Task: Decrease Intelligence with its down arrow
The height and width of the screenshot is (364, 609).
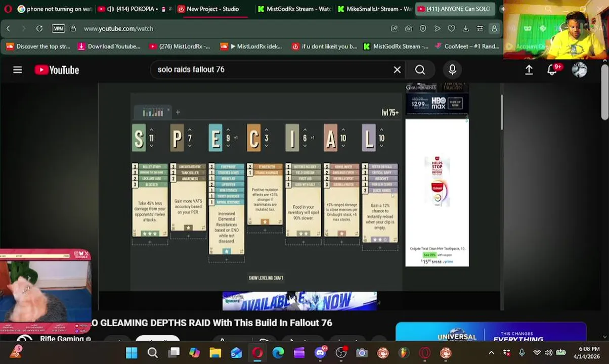Action: pyautogui.click(x=304, y=146)
